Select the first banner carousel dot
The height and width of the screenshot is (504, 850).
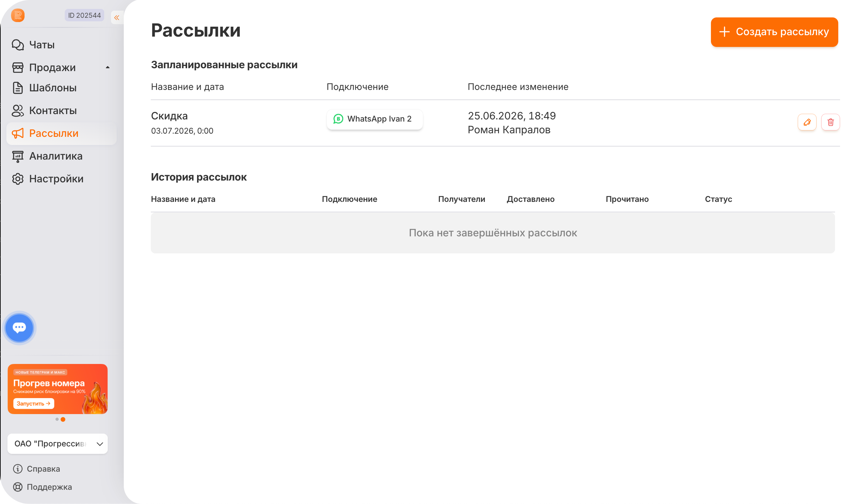pyautogui.click(x=57, y=419)
